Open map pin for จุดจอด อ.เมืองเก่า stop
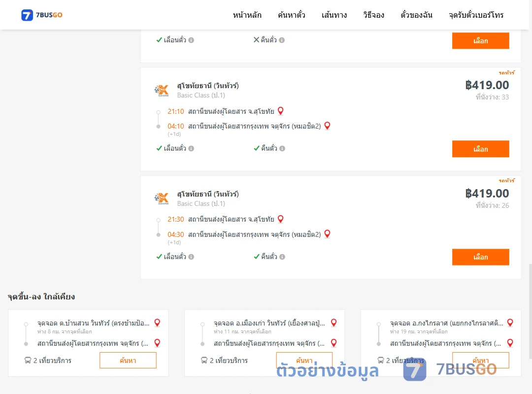This screenshot has height=394, width=532. pyautogui.click(x=334, y=323)
